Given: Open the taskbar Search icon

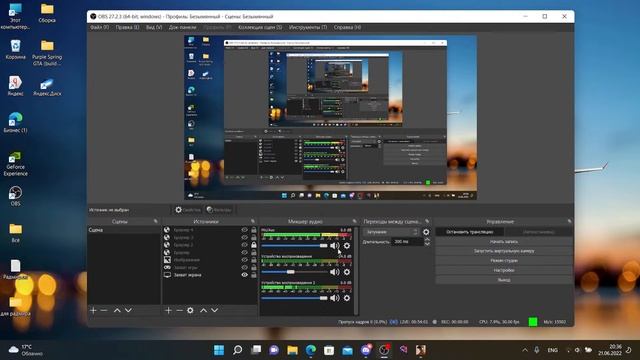Looking at the screenshot, I should point(237,350).
